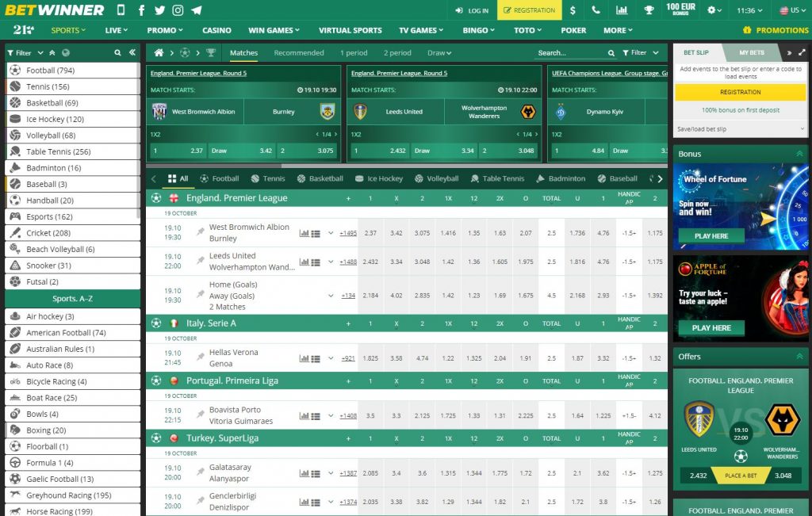Open the TV GAMES menu
This screenshot has width=812, height=516.
pos(420,30)
